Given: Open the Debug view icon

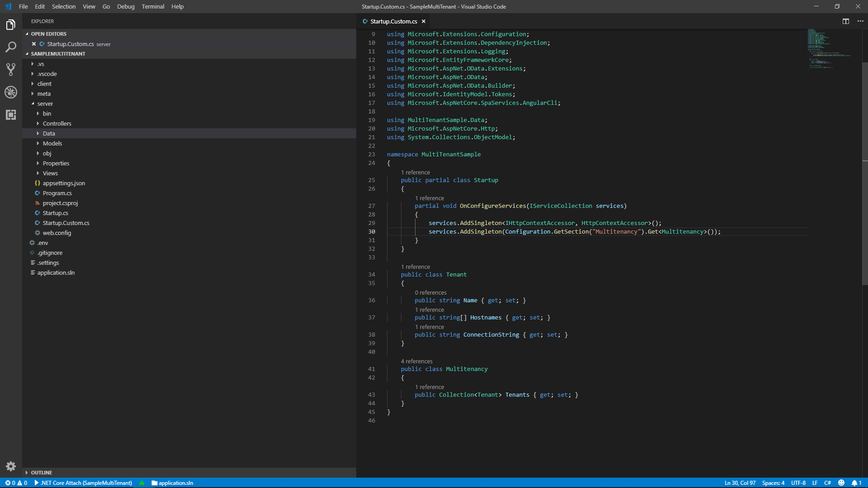Looking at the screenshot, I should pyautogui.click(x=11, y=92).
